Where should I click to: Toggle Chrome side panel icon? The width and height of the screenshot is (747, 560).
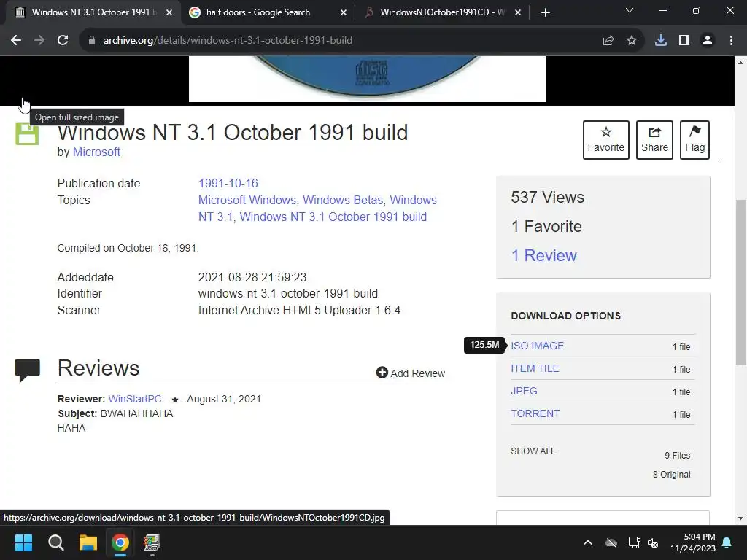point(684,41)
